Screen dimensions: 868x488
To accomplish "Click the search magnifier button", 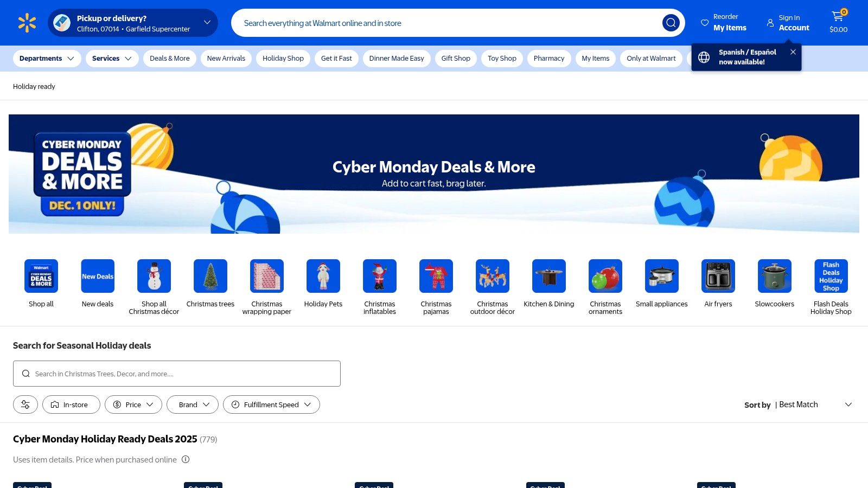I will click(671, 23).
